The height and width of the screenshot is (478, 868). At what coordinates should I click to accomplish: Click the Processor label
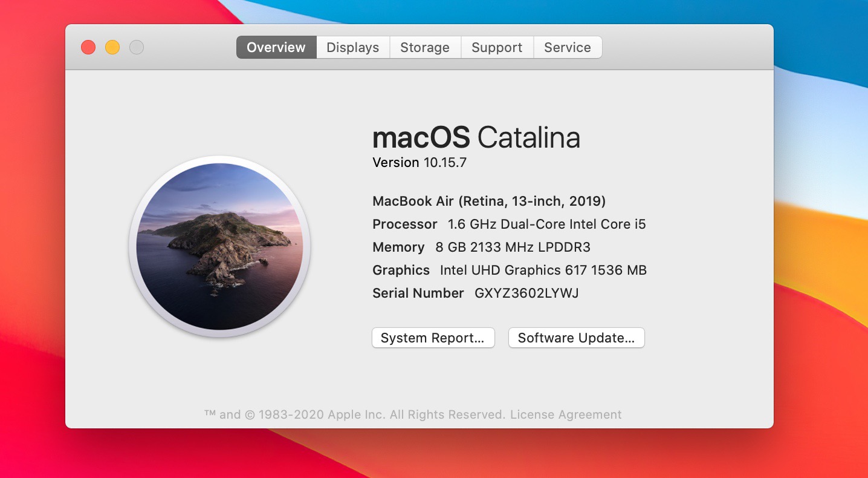click(405, 224)
